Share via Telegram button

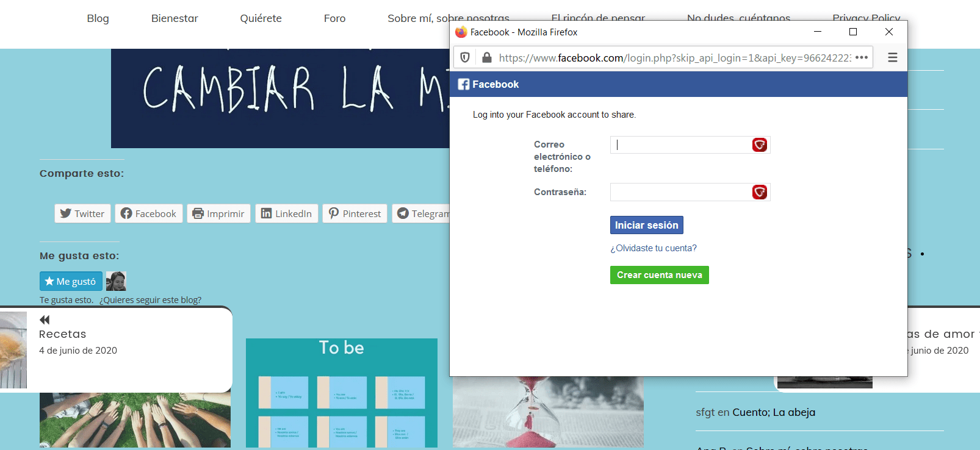pyautogui.click(x=421, y=213)
